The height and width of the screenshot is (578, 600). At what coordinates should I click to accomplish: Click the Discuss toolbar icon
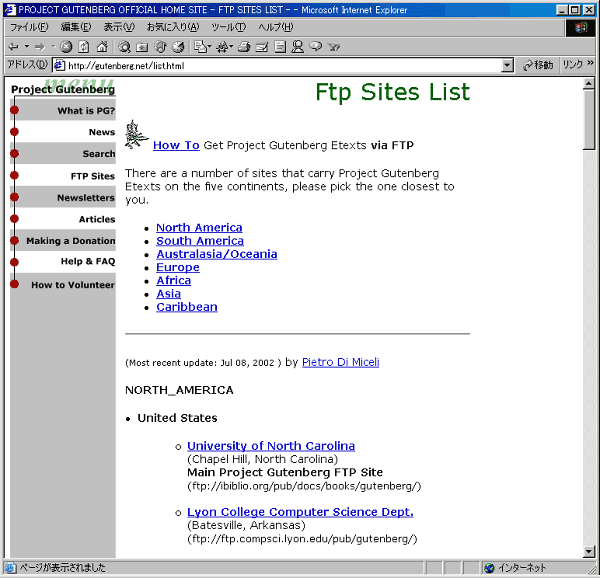pyautogui.click(x=280, y=47)
